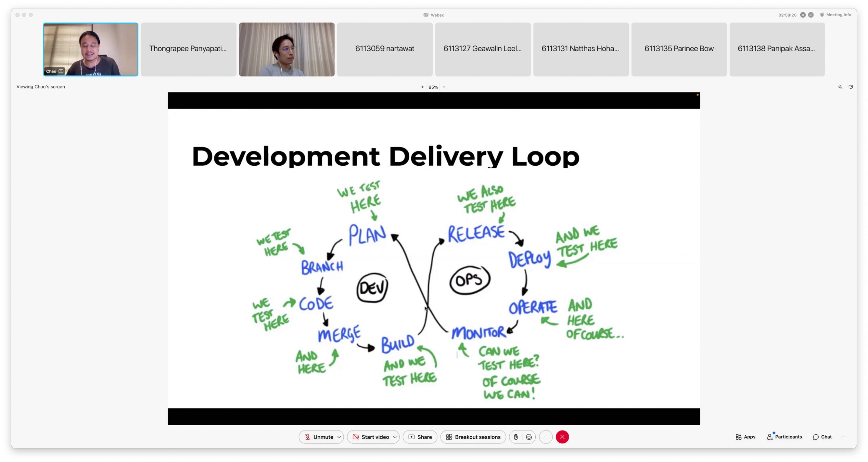Open the More options ellipsis in center toolbar
Screen dimensions: 868x462
[546, 437]
